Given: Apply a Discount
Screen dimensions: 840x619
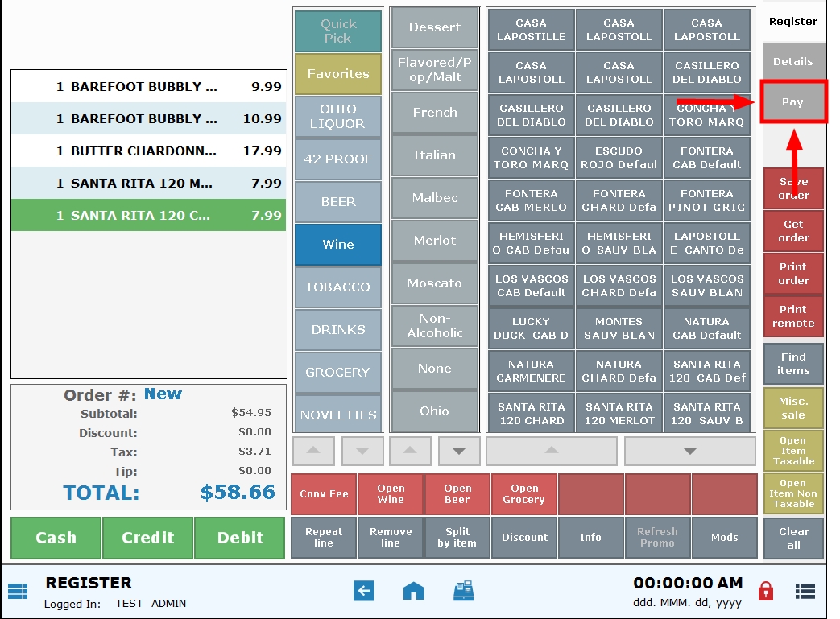Looking at the screenshot, I should pyautogui.click(x=524, y=538).
